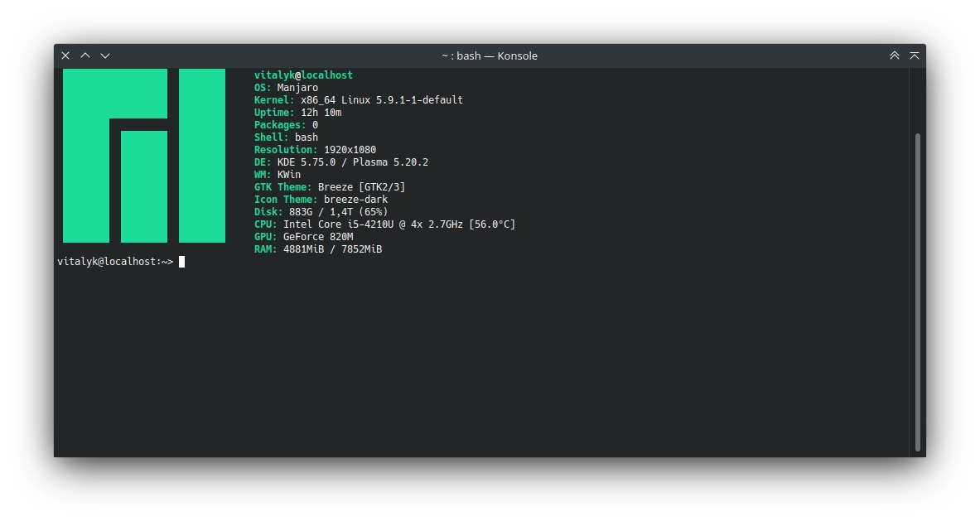Click the 'Kernel: x86_64 Linux 5.9.1-1-default' line

click(358, 100)
